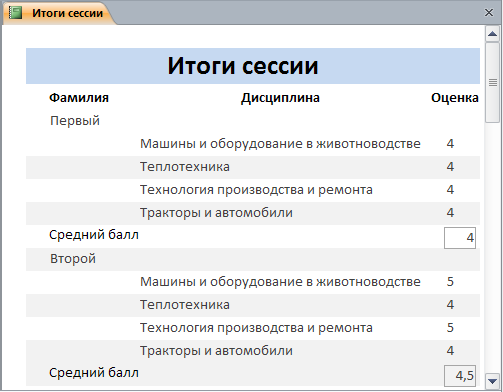Click the average score field showing 4,5
This screenshot has height=392, width=503.
[460, 376]
